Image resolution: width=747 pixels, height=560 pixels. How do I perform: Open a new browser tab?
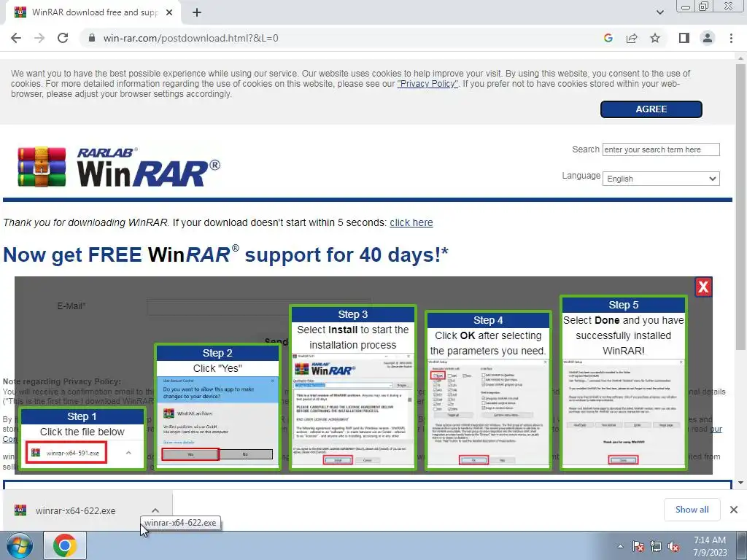197,13
